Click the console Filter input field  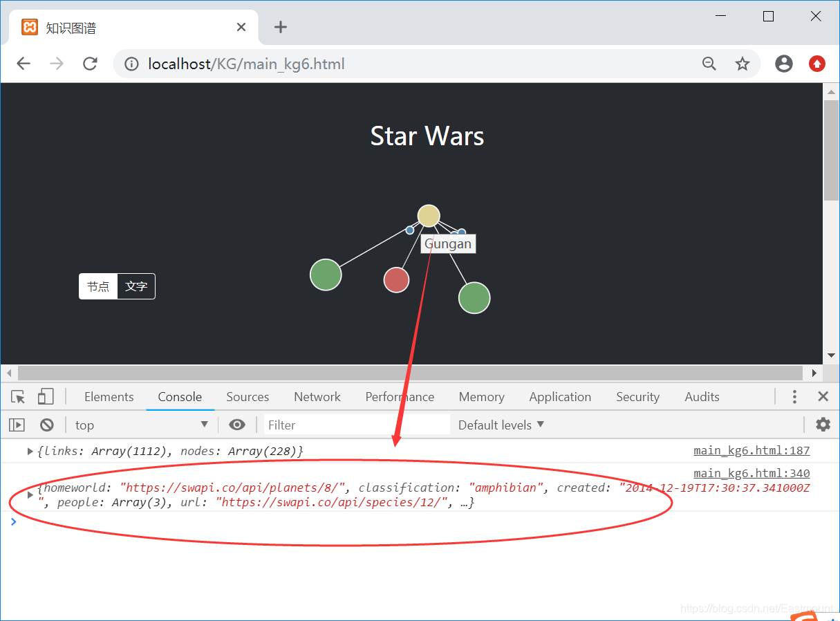[357, 425]
